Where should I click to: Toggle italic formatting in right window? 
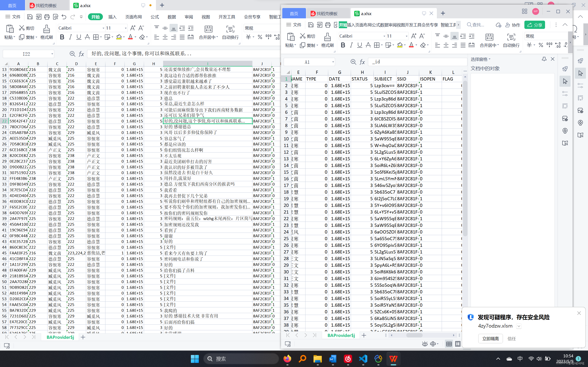[x=351, y=45]
